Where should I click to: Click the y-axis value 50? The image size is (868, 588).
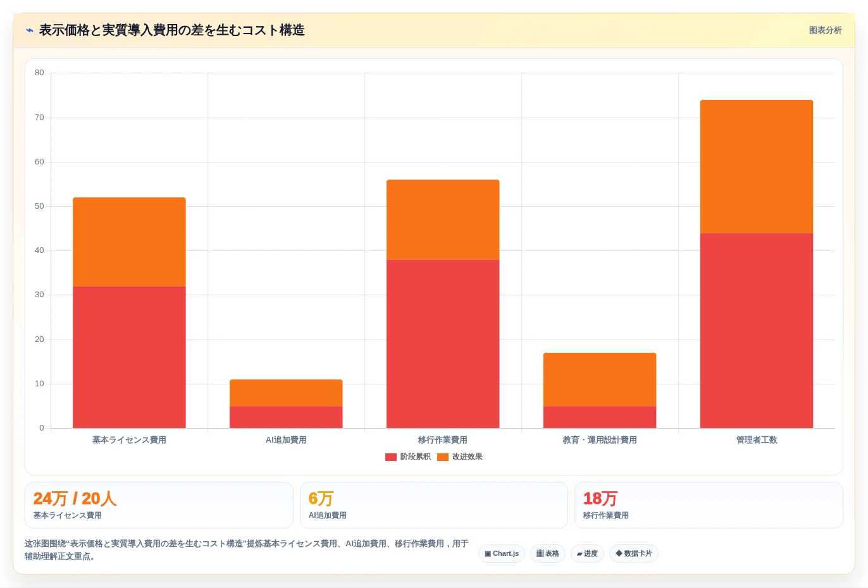[x=39, y=206]
